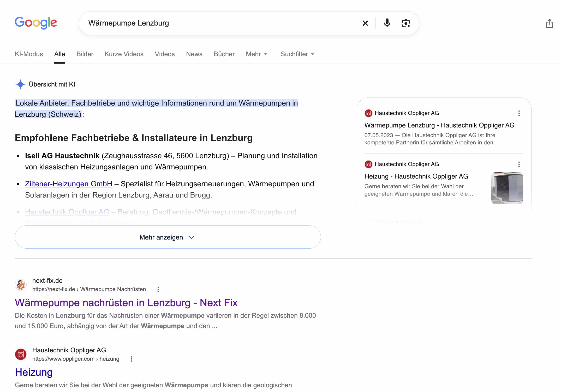Switch to KI-Modus tab
This screenshot has height=392, width=561.
(29, 54)
